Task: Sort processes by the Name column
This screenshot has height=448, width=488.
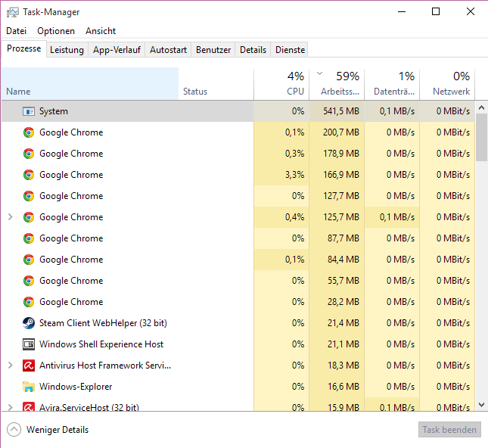Action: click(x=90, y=84)
